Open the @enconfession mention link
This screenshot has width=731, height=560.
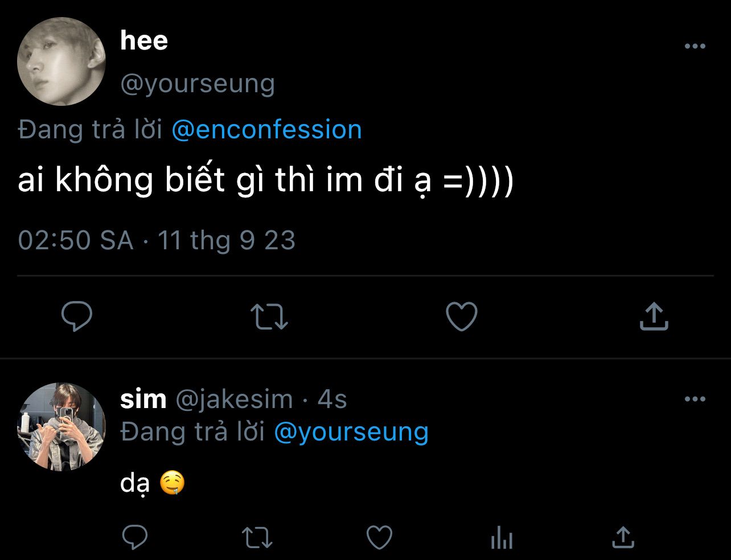266,130
